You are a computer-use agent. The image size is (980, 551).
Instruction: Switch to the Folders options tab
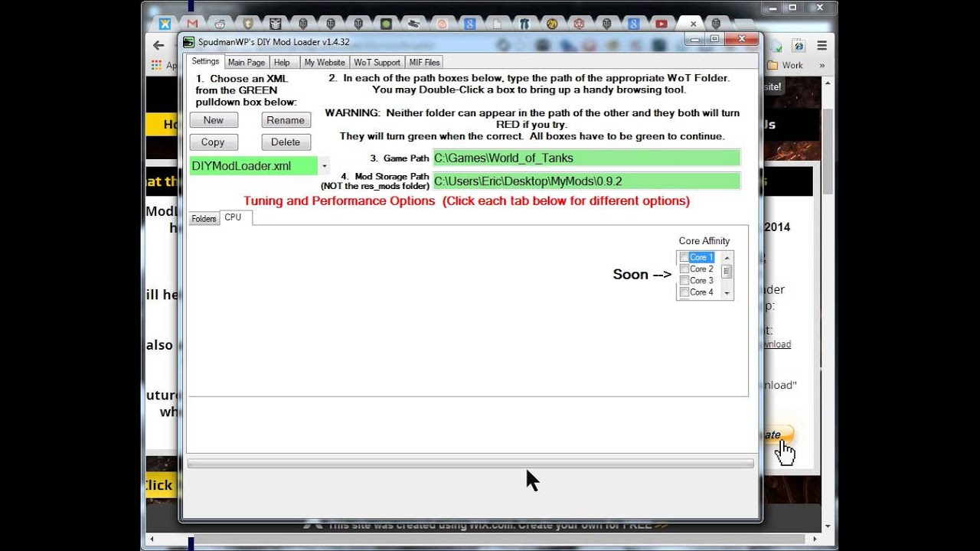coord(204,219)
